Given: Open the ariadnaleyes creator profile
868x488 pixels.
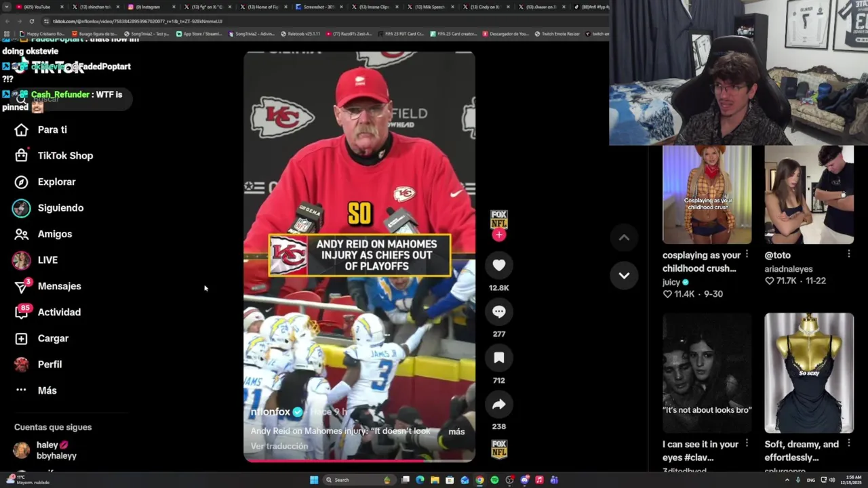Looking at the screenshot, I should tap(789, 269).
